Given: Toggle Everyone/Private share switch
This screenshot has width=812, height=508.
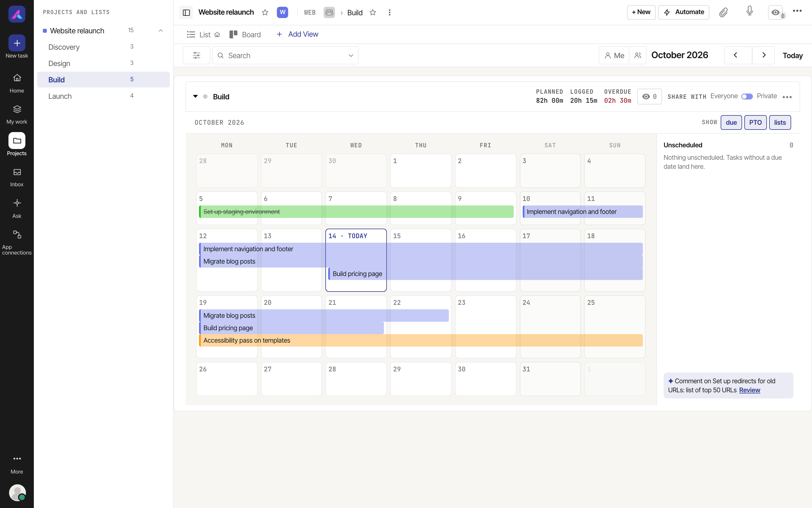Looking at the screenshot, I should click(747, 97).
